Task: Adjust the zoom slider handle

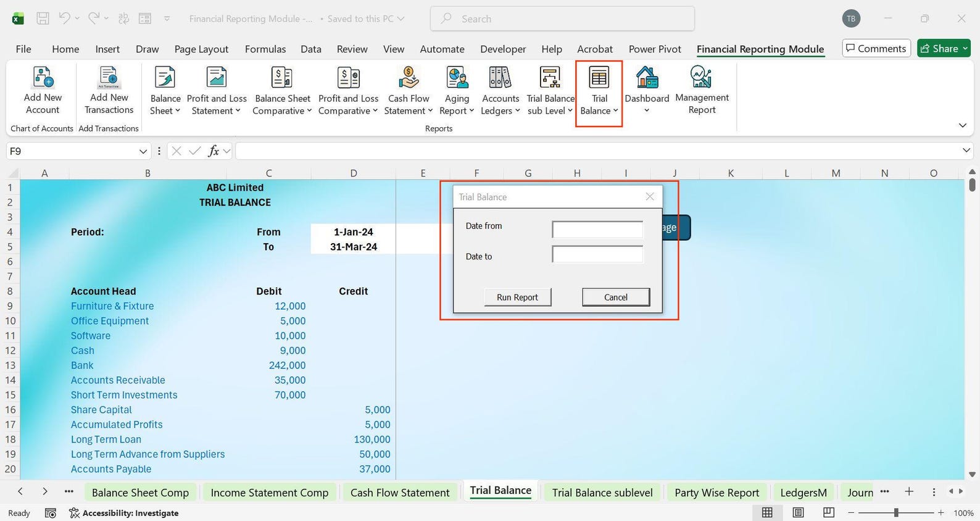Action: click(x=896, y=512)
